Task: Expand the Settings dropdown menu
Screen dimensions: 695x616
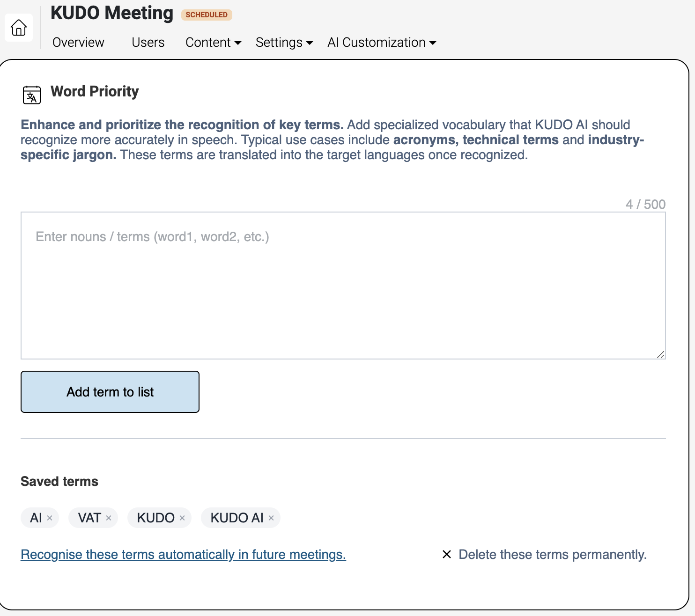Action: coord(284,42)
